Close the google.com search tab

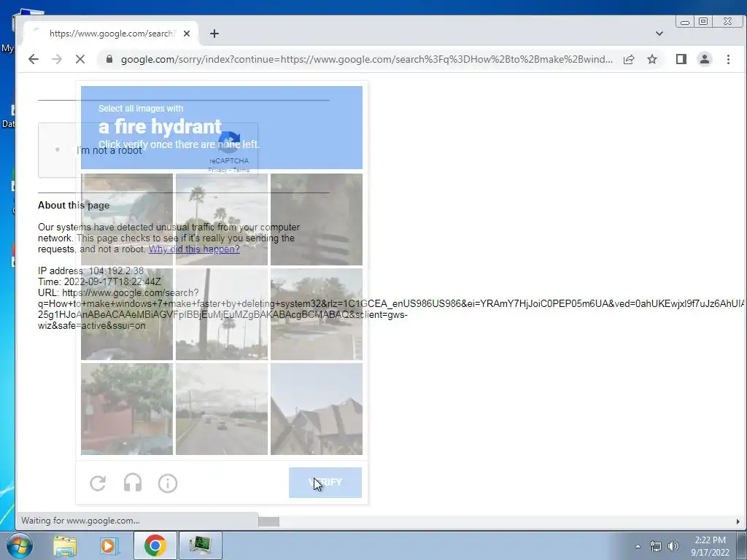187,34
